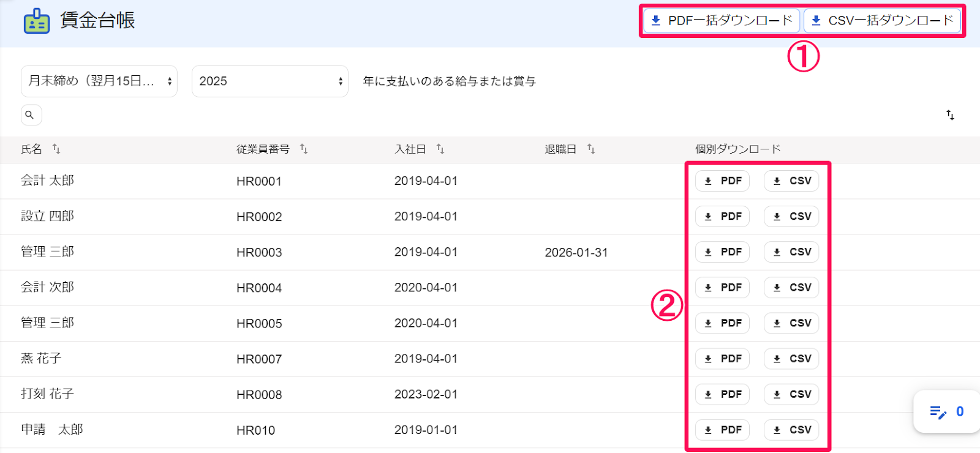
Task: Download PDF for 燕 花子 HR0007
Action: 722,359
